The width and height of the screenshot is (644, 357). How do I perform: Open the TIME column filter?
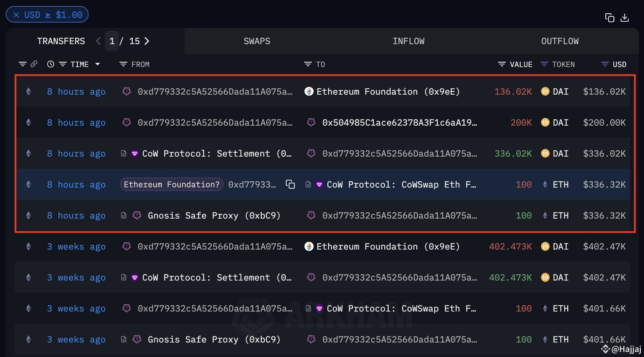(x=63, y=64)
